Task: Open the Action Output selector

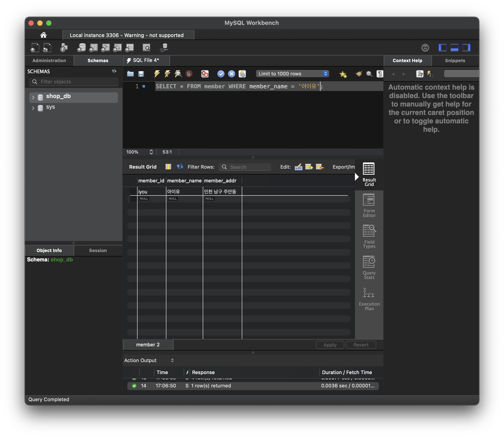Action: pos(149,360)
